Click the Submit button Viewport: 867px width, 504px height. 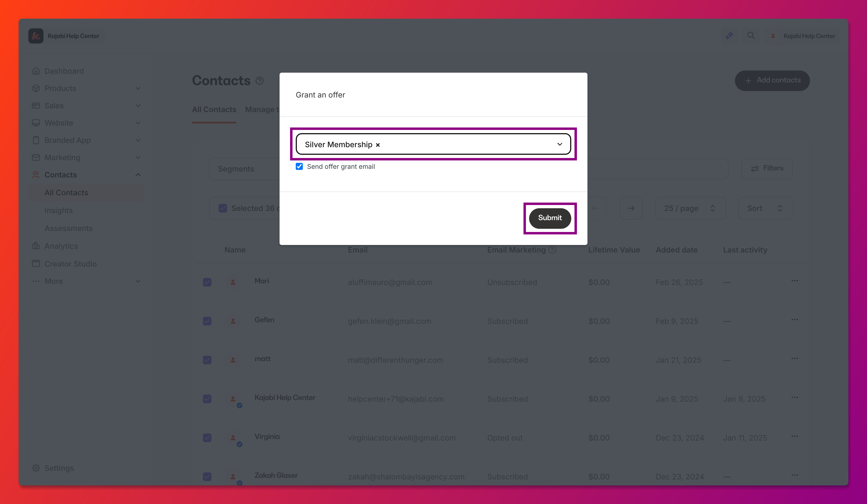click(550, 218)
